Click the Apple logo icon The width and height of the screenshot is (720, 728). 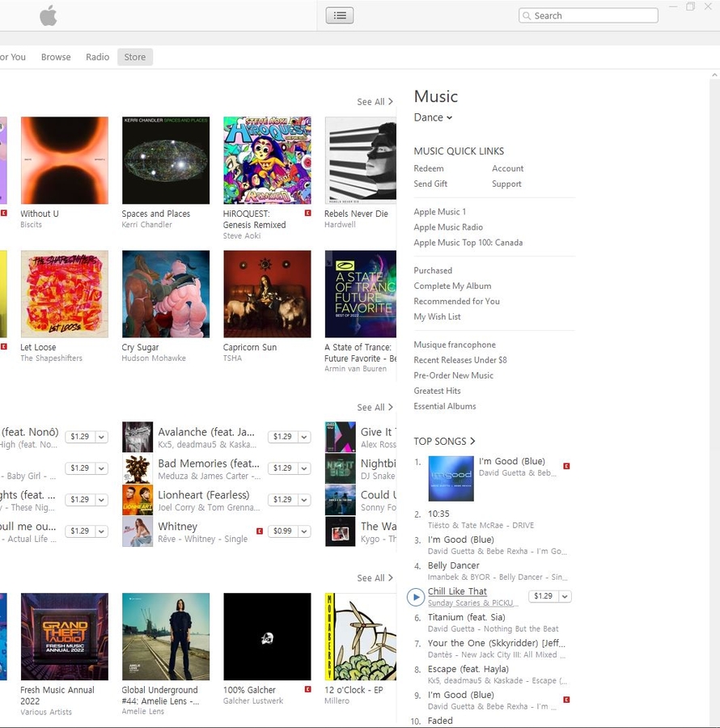coord(49,16)
